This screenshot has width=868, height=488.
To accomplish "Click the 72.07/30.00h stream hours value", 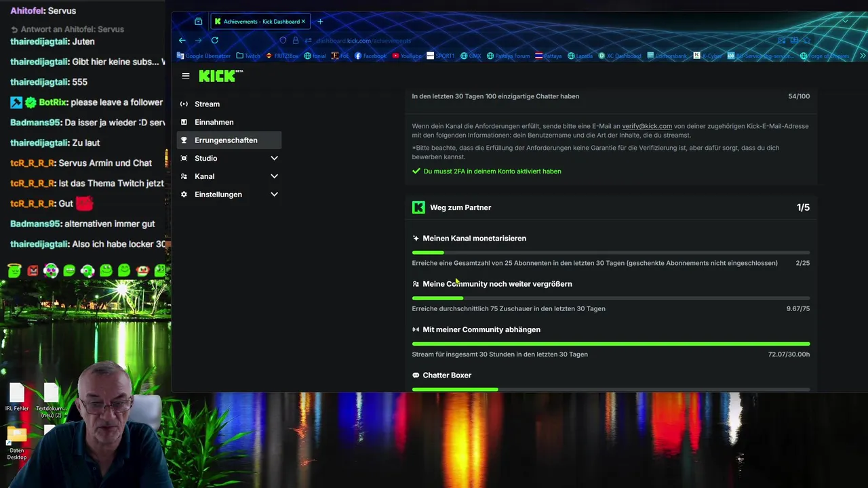I will point(789,354).
